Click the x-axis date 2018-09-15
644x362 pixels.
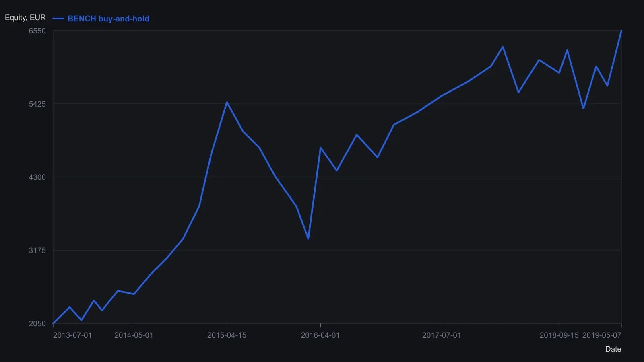click(559, 335)
